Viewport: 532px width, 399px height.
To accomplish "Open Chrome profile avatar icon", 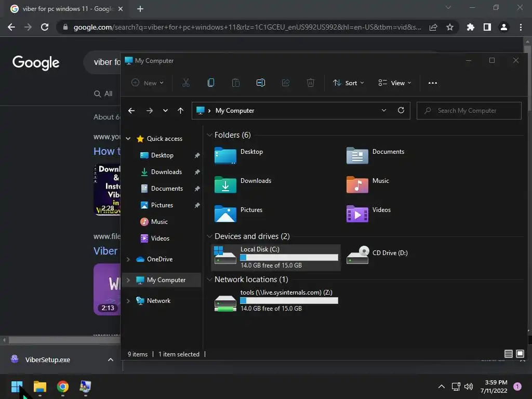I will (504, 27).
